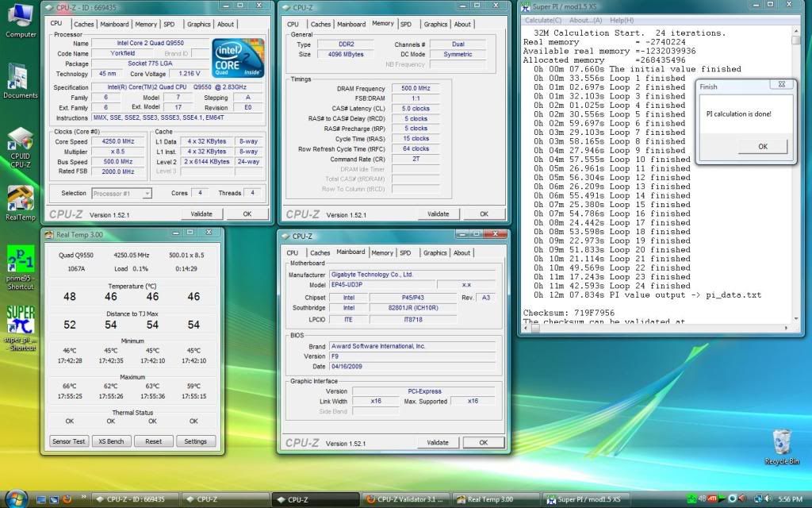
Task: Launch the RealTemp desktop shortcut
Action: click(x=20, y=203)
